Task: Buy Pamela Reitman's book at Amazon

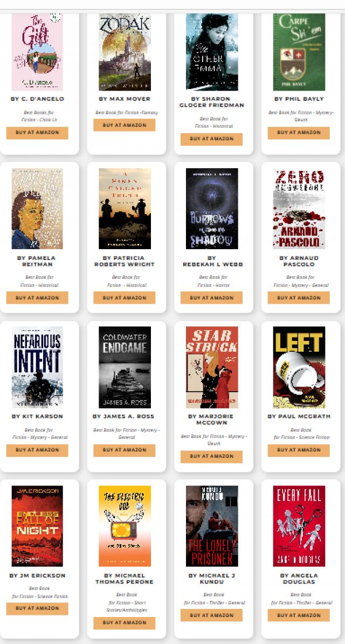Action: [x=37, y=297]
